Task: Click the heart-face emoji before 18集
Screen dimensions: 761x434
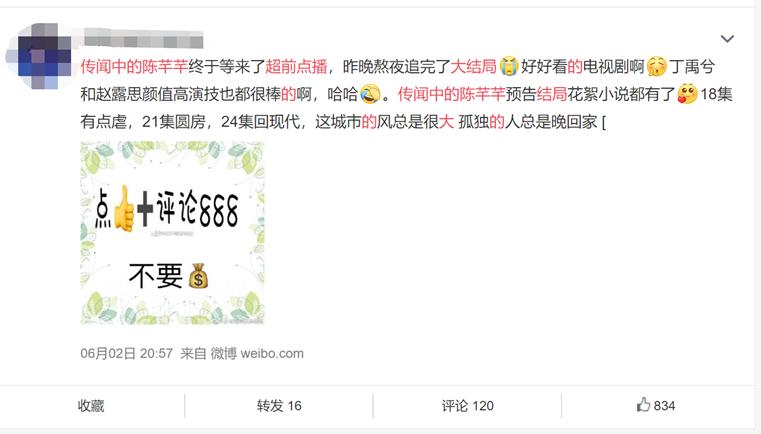Action: 687,94
